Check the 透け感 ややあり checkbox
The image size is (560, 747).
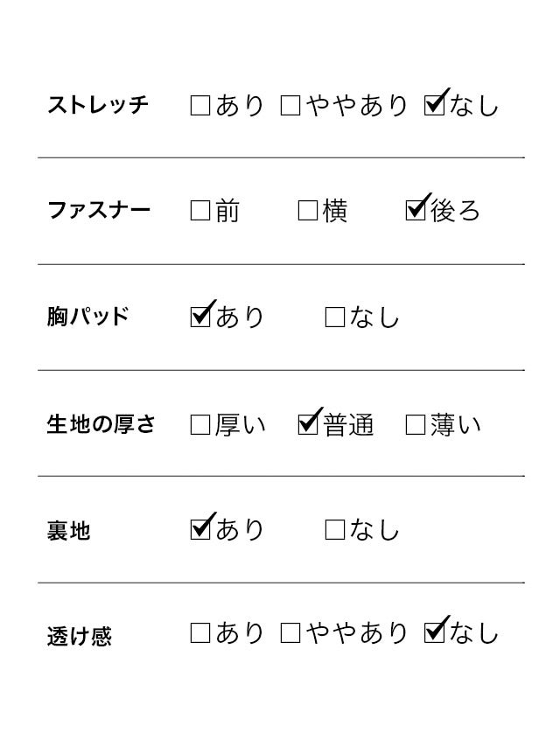pyautogui.click(x=290, y=633)
